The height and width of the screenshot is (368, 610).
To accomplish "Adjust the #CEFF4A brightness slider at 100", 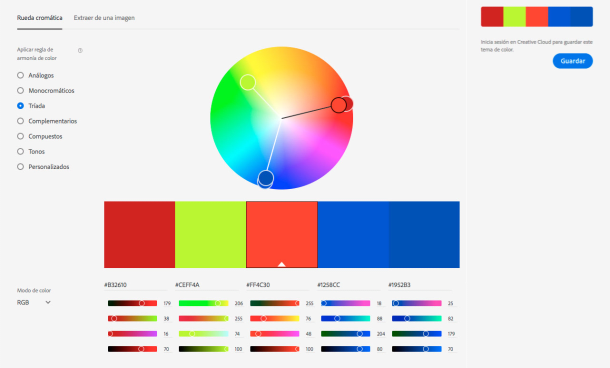I will point(203,349).
